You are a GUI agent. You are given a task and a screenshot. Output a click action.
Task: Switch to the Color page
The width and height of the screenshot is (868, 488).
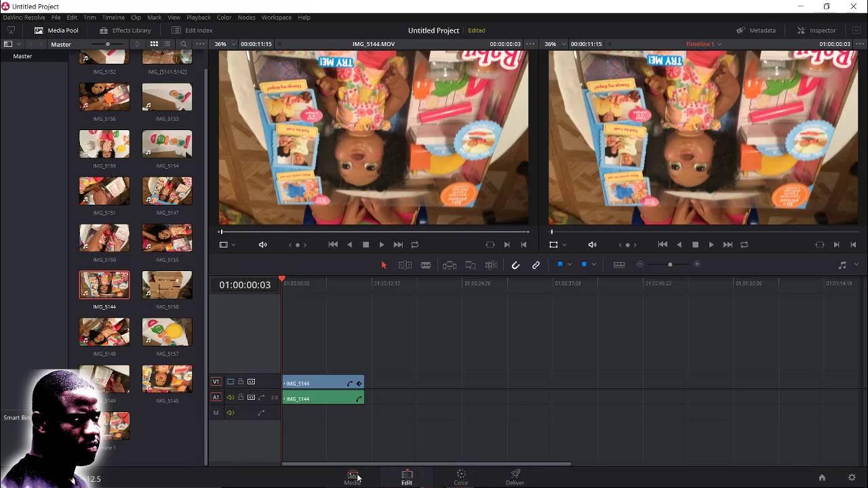[461, 478]
